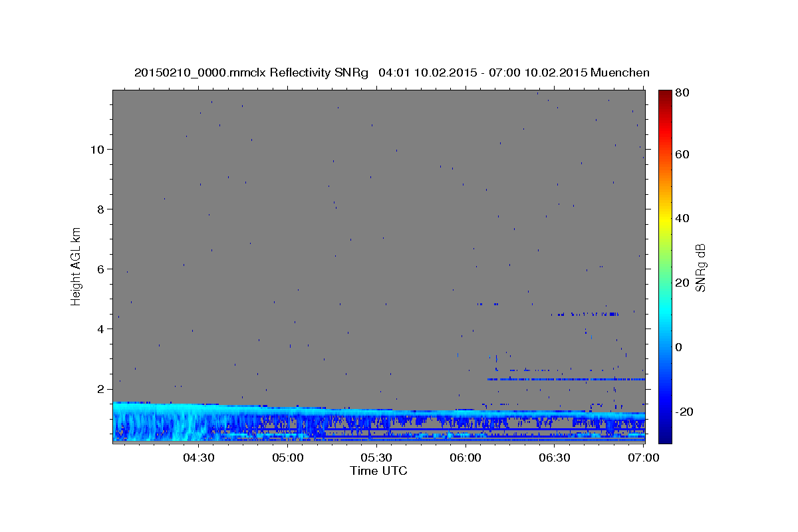Click the blue horizontal echo line at 2.3 km
Image resolution: width=798 pixels, height=532 pixels.
(x=566, y=379)
